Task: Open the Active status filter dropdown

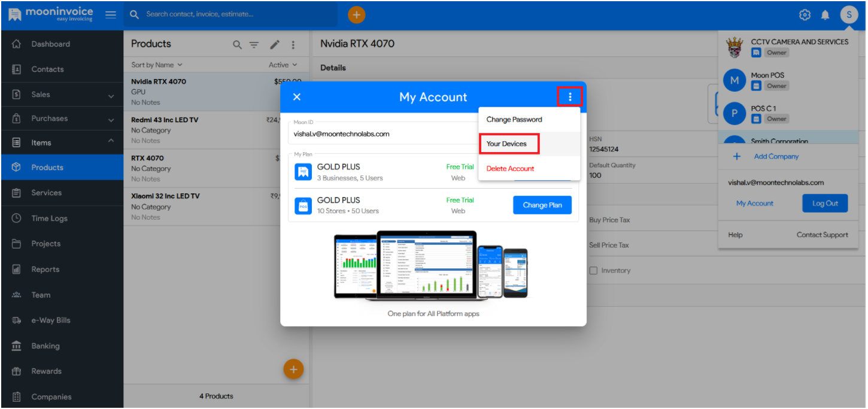Action: click(x=283, y=65)
